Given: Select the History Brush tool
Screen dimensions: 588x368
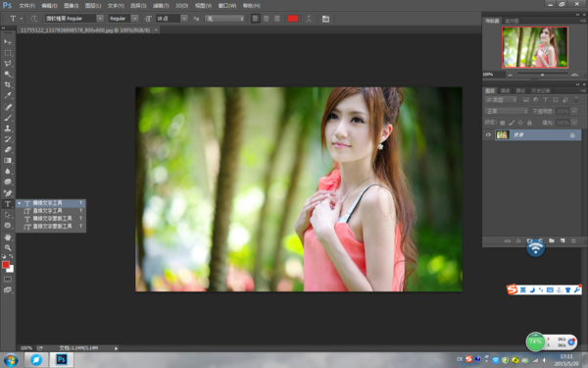Looking at the screenshot, I should [x=8, y=139].
